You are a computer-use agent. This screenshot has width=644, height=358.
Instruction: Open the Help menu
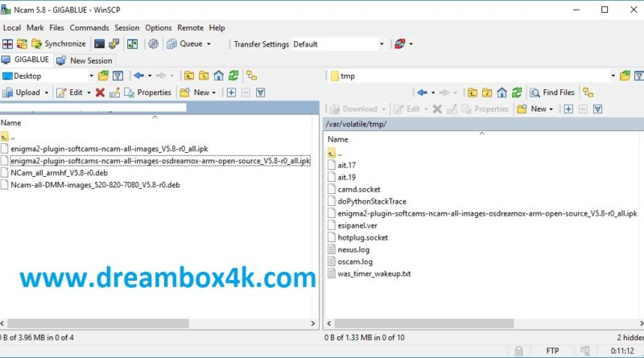point(217,28)
